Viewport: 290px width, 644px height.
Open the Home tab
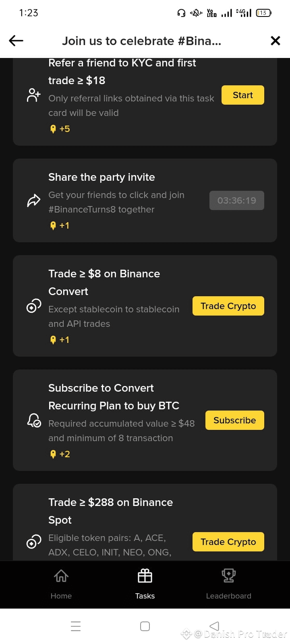[61, 584]
